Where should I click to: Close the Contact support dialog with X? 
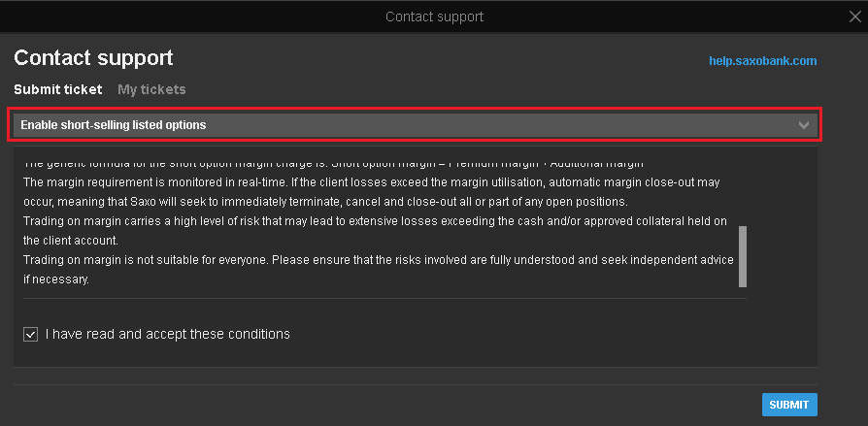coord(854,16)
